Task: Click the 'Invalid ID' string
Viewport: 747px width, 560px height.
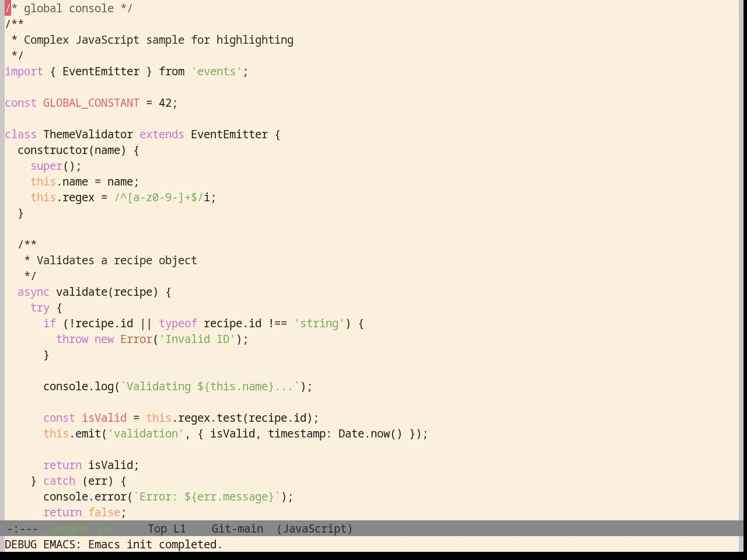Action: point(197,339)
